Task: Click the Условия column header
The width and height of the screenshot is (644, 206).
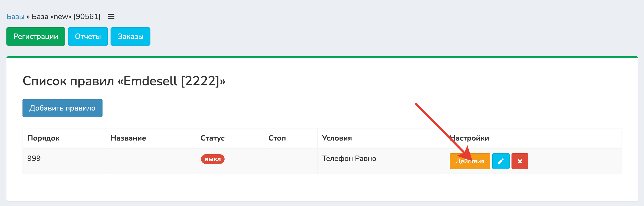Action: (x=337, y=138)
